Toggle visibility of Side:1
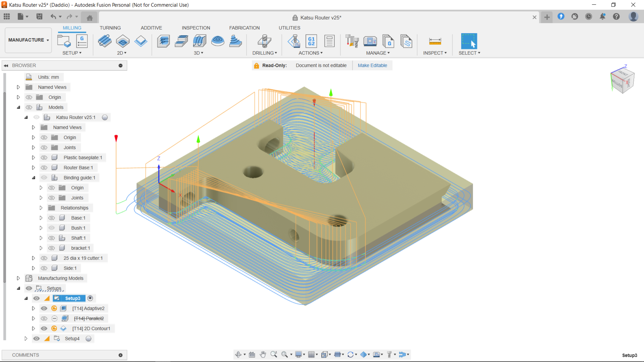The width and height of the screenshot is (644, 362). click(44, 268)
